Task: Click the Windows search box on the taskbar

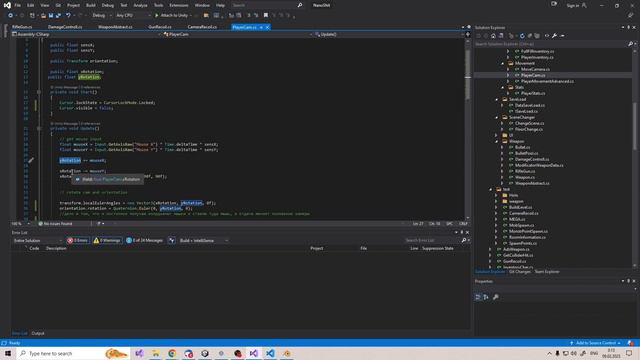Action: [x=73, y=353]
